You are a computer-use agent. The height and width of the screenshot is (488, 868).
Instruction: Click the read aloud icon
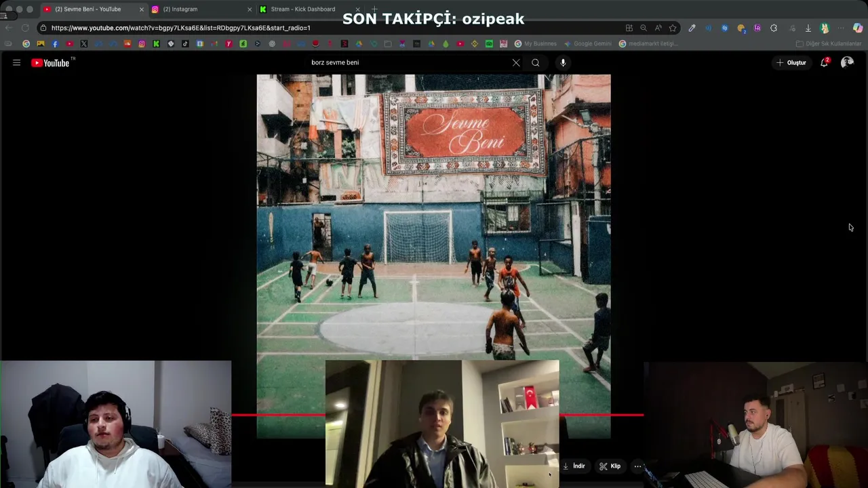click(x=658, y=28)
